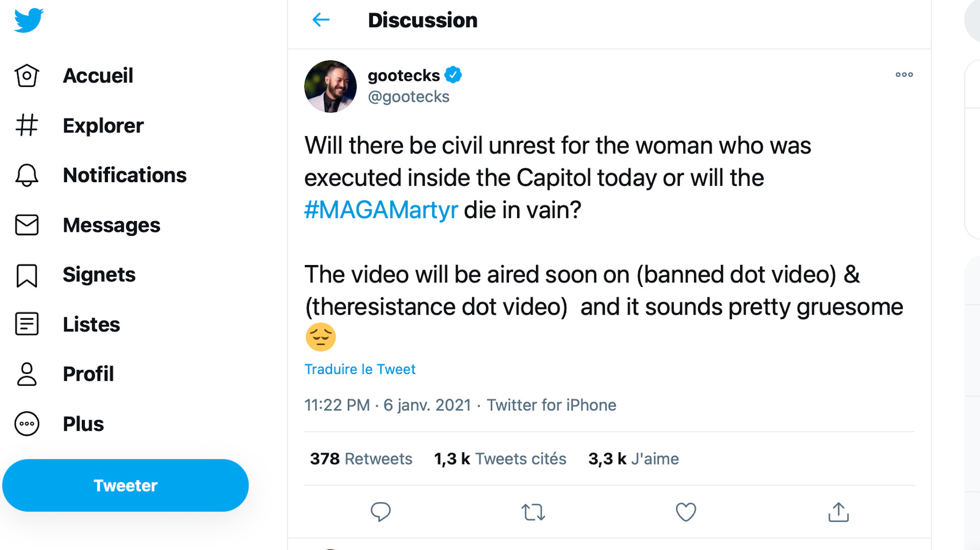Click the reply speech bubble icon

[x=381, y=512]
